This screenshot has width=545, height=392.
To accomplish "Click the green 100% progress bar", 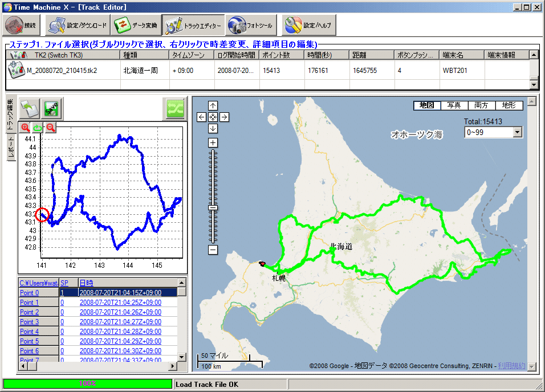I will [x=88, y=383].
